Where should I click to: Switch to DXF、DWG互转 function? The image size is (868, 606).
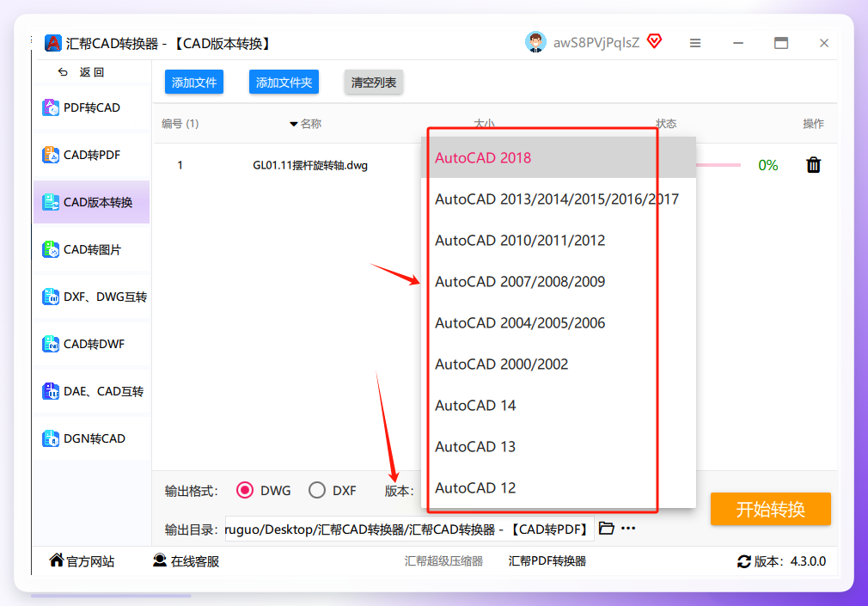click(92, 297)
